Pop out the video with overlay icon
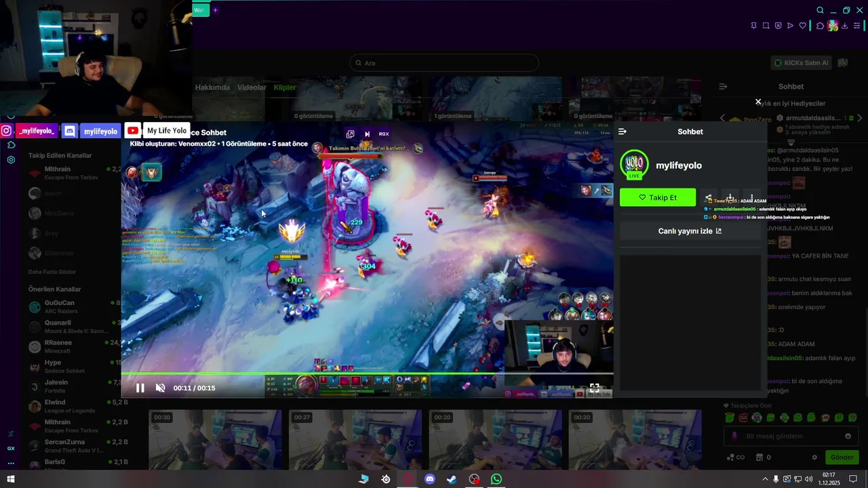The image size is (868, 488). click(x=350, y=134)
